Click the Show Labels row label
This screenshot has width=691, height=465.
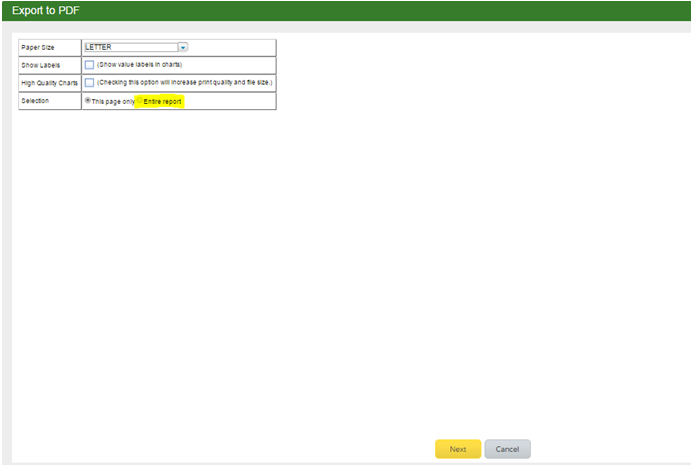point(41,65)
